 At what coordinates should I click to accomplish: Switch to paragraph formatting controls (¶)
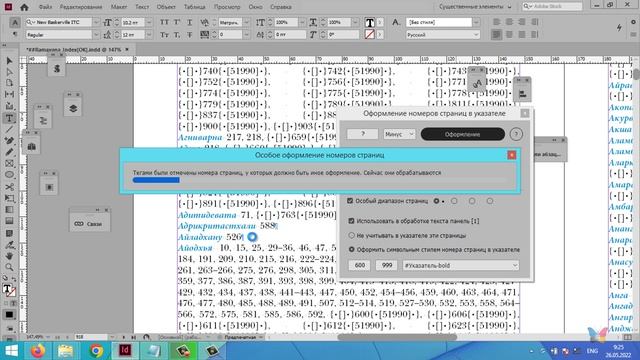(x=15, y=35)
